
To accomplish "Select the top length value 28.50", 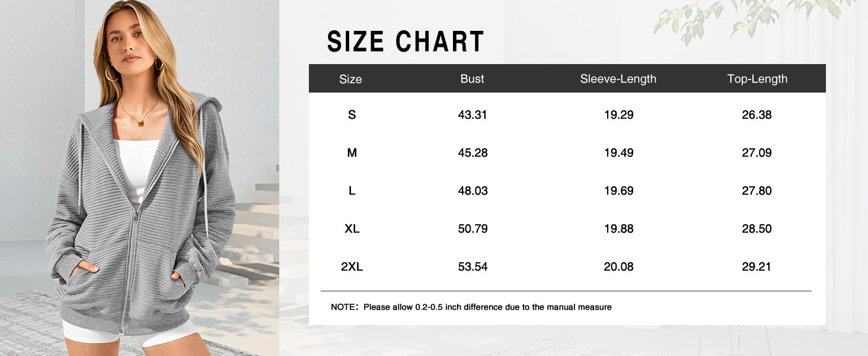I will pyautogui.click(x=757, y=229).
